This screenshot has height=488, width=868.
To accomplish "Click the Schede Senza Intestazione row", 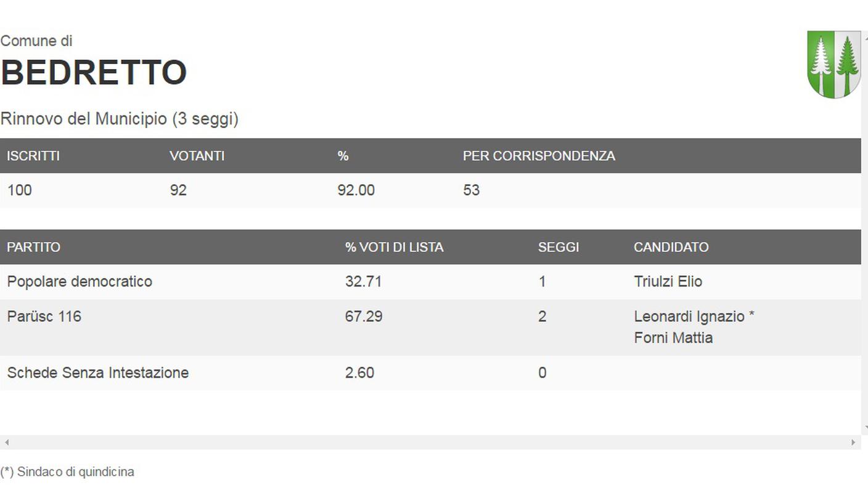I will (430, 373).
